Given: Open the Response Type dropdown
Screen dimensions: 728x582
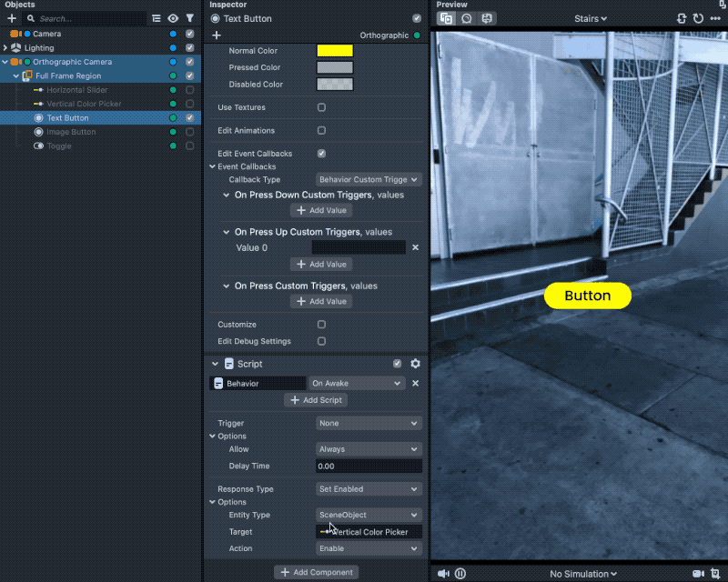Looking at the screenshot, I should (x=369, y=489).
